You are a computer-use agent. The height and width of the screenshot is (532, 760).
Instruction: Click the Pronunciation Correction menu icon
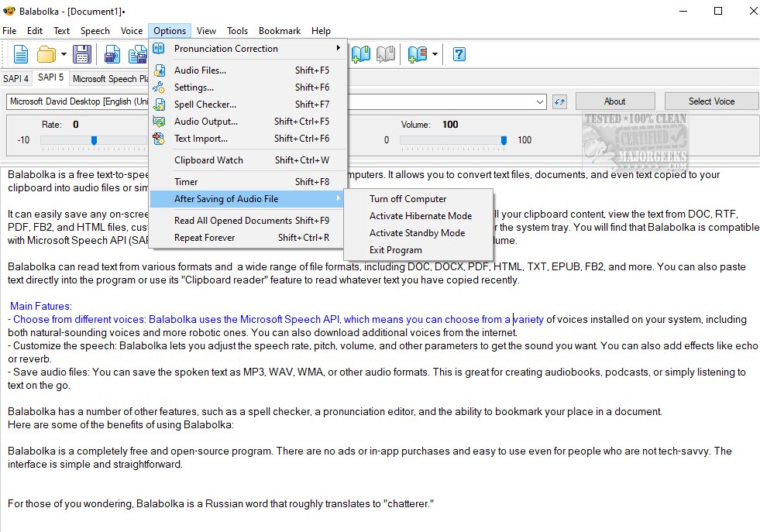(x=159, y=49)
